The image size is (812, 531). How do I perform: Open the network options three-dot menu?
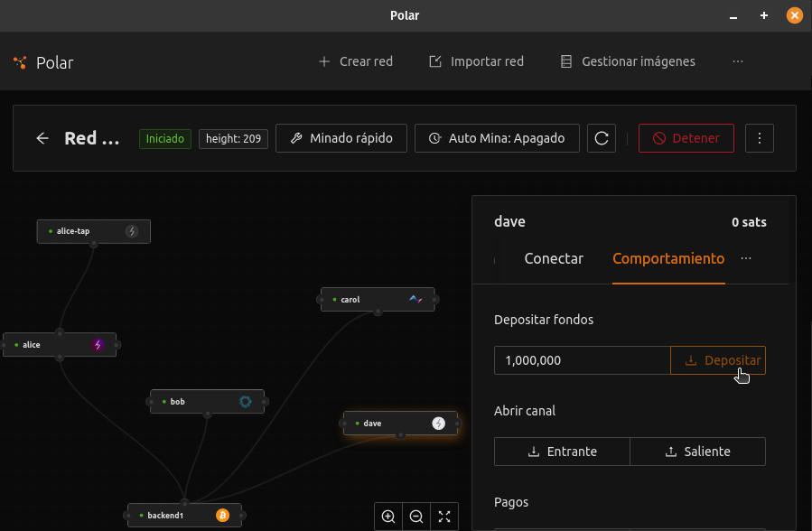(x=760, y=138)
